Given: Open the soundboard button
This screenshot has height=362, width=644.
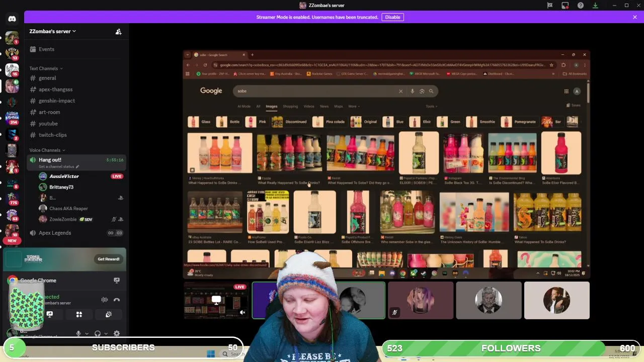Looking at the screenshot, I should click(108, 314).
